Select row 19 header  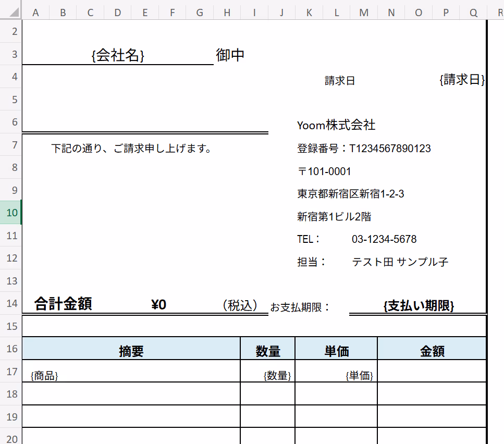11,416
